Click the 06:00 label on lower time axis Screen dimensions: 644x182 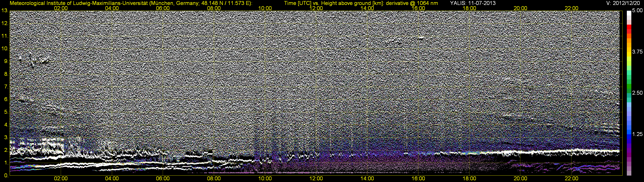click(x=163, y=179)
